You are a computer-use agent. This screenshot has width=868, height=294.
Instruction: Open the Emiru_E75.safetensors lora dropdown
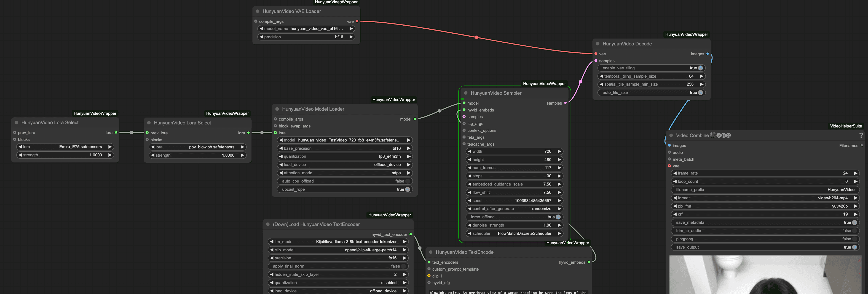[65, 147]
